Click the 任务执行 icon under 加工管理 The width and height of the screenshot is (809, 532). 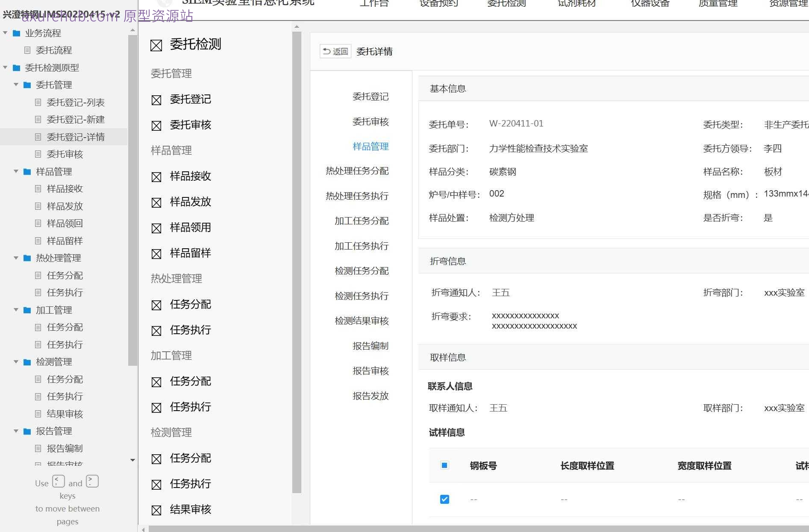click(156, 407)
